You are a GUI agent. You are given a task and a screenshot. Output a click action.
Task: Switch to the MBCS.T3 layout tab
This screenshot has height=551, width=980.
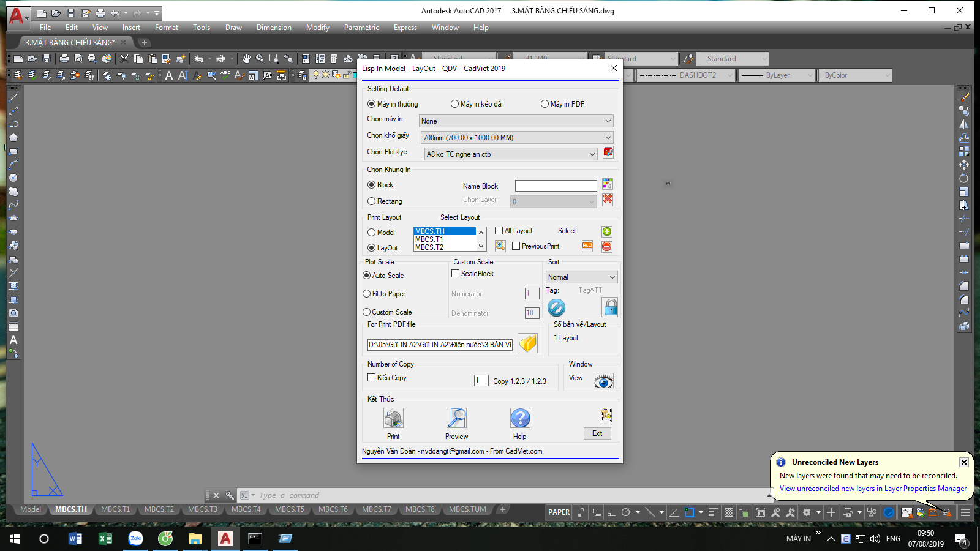coord(202,509)
